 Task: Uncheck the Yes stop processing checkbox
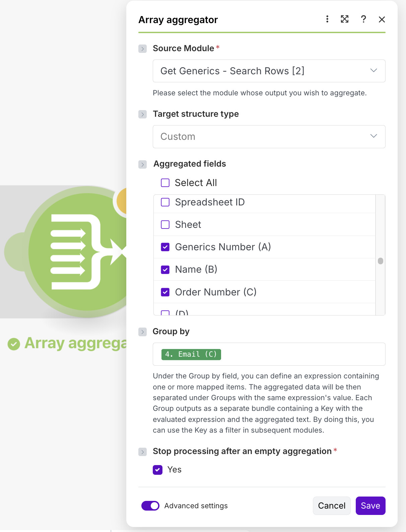(x=157, y=470)
